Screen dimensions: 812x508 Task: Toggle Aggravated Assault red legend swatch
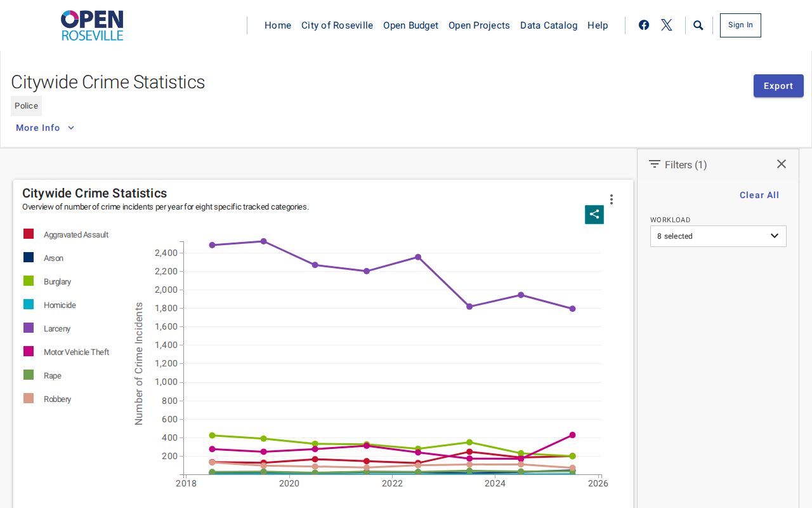click(29, 234)
